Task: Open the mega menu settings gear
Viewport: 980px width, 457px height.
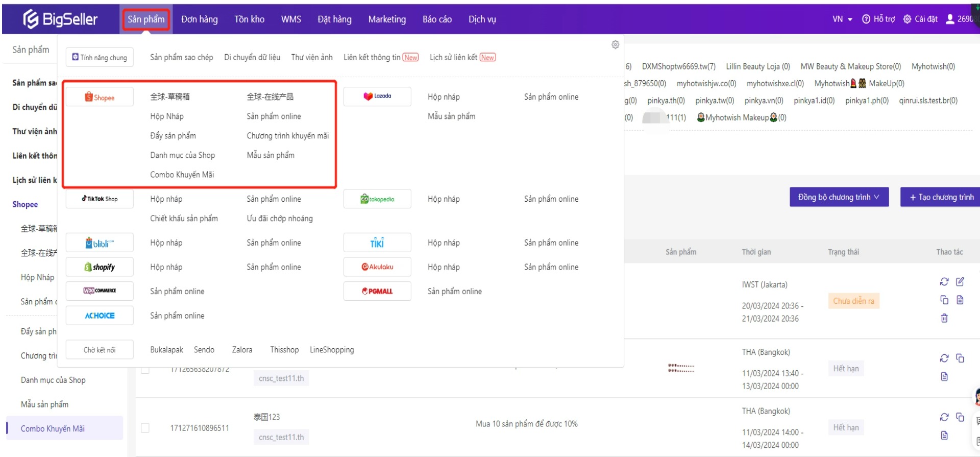Action: click(615, 45)
